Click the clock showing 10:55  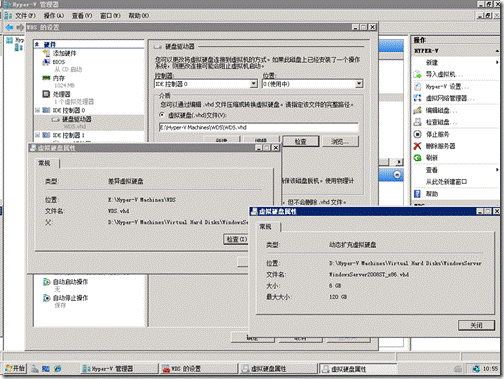490,369
